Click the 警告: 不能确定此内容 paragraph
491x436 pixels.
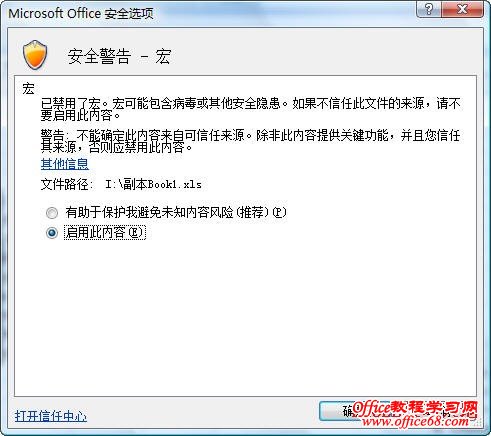[x=250, y=141]
